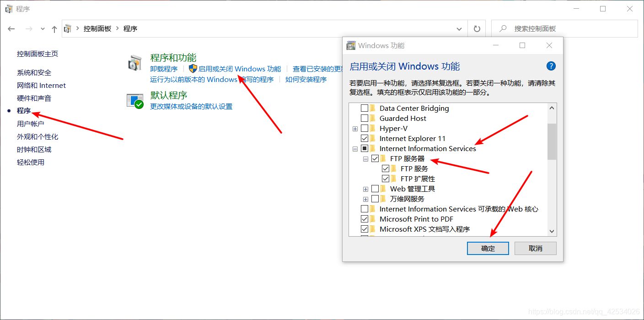Open 外观和个性化 category
This screenshot has width=644, height=320.
tap(38, 136)
